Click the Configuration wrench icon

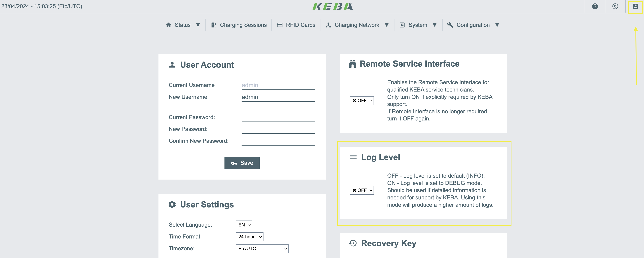click(450, 25)
